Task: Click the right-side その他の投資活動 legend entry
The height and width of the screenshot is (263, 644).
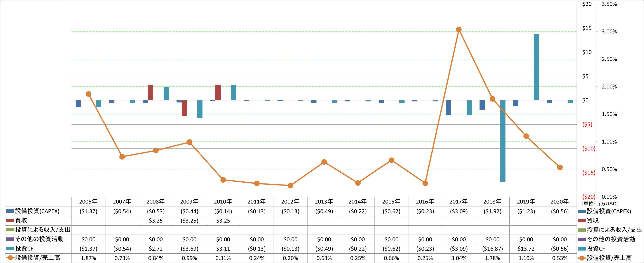Action: point(607,239)
